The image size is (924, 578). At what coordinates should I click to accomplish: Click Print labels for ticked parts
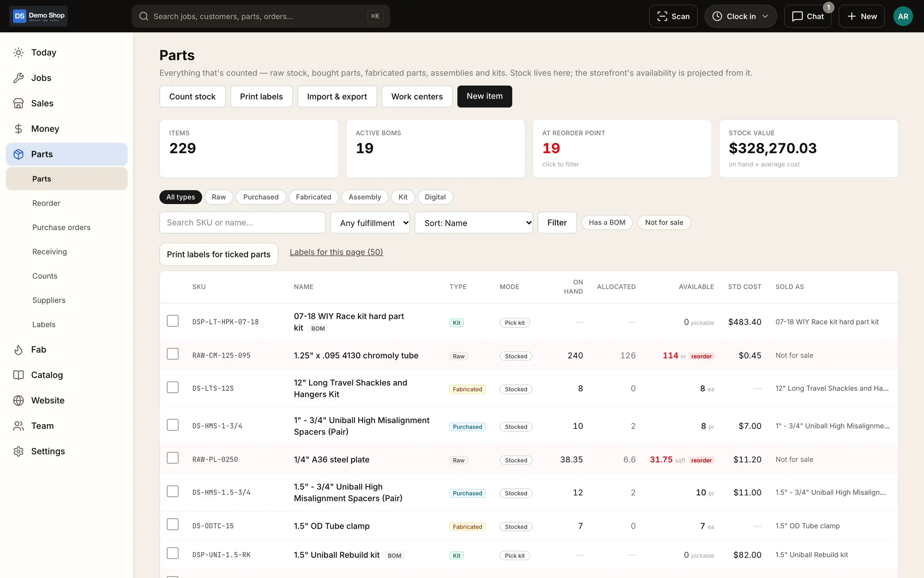pyautogui.click(x=219, y=254)
